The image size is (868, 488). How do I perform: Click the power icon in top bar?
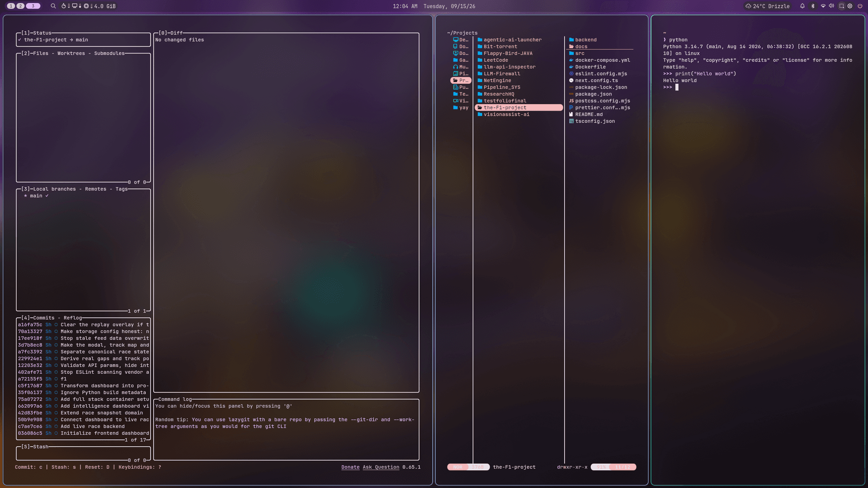(x=860, y=6)
